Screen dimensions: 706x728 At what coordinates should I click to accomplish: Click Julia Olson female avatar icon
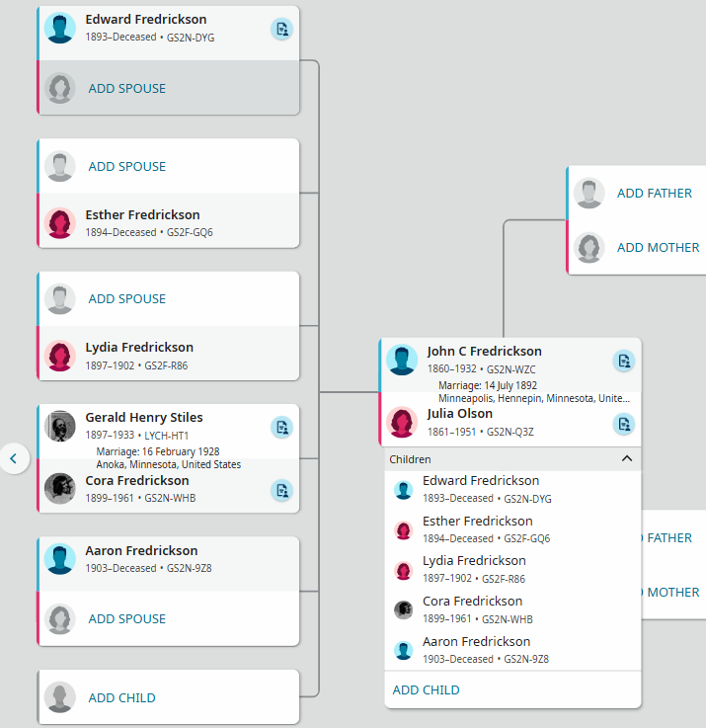(402, 422)
